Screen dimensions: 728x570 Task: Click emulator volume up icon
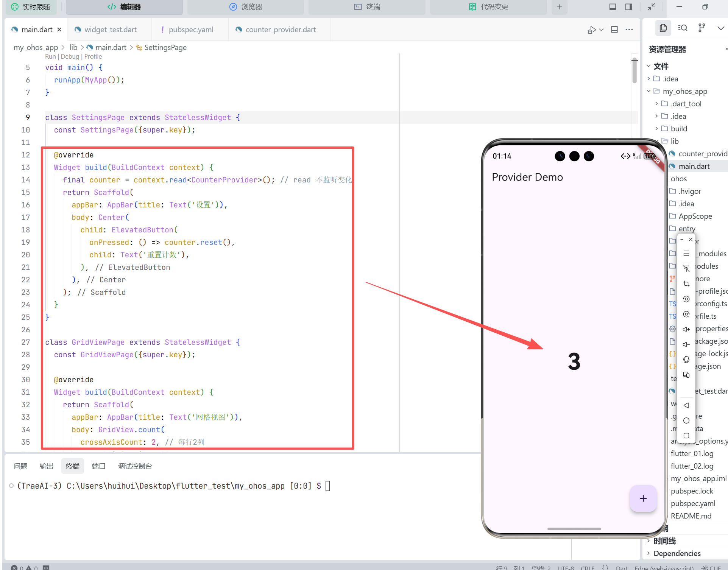click(x=686, y=329)
